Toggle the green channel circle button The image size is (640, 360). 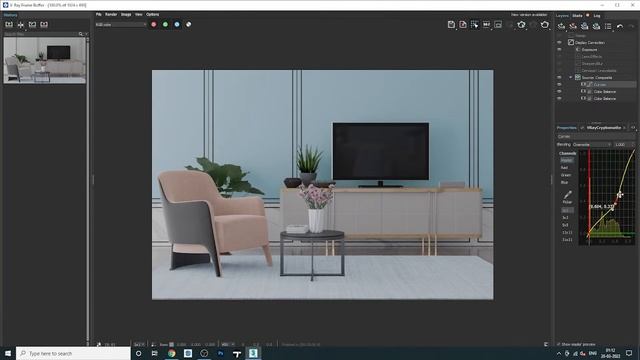165,24
